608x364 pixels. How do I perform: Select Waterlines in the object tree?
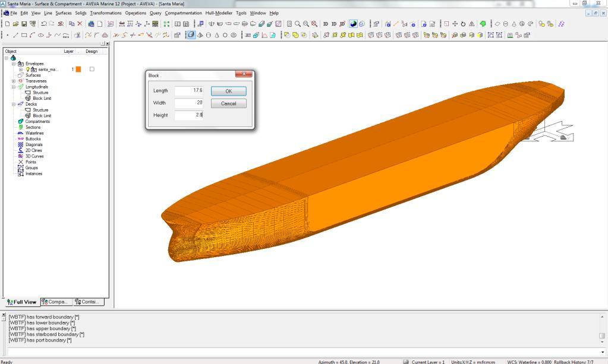(x=34, y=133)
